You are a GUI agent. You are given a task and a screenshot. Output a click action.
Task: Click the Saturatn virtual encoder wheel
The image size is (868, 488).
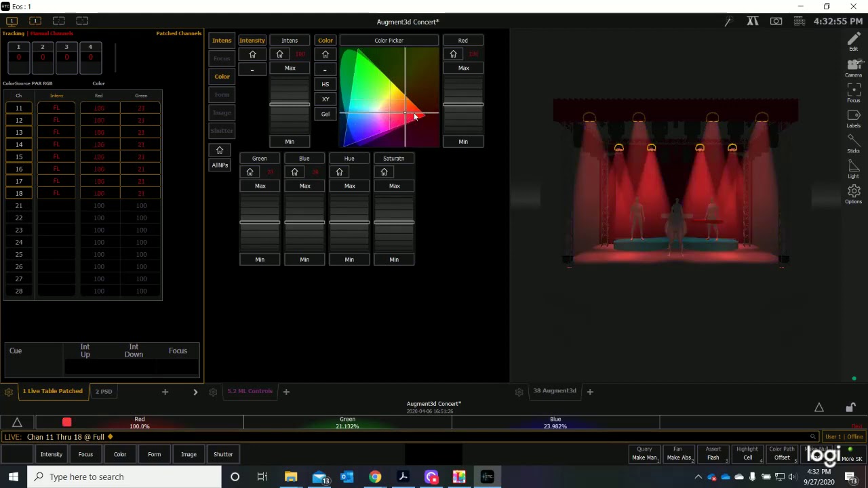[x=394, y=222]
